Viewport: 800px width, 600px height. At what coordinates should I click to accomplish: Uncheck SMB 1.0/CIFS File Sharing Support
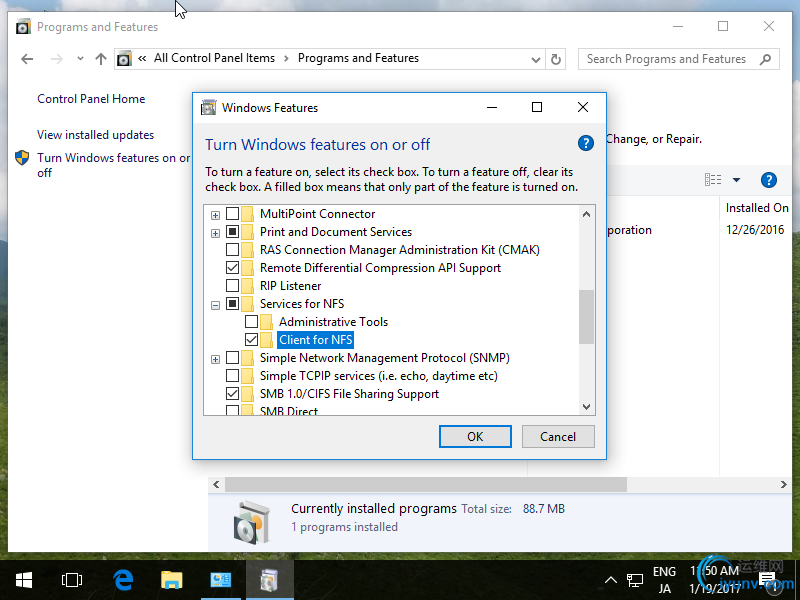[x=232, y=393]
